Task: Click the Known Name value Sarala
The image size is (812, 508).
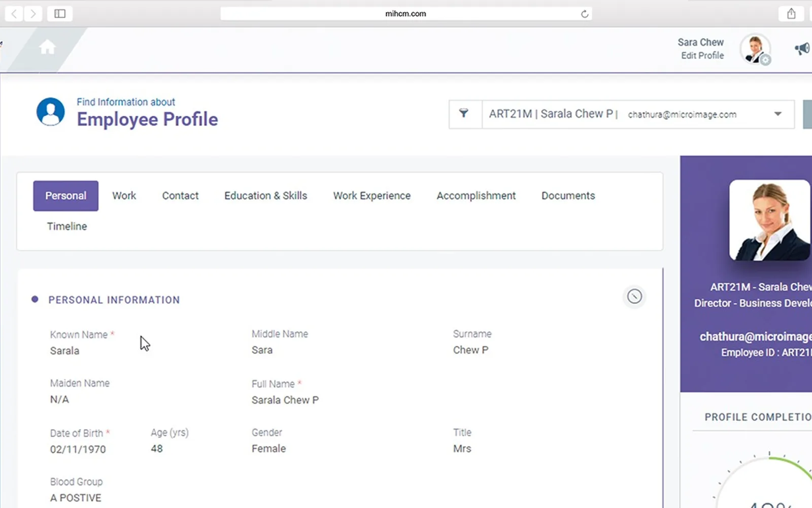Action: coord(64,351)
